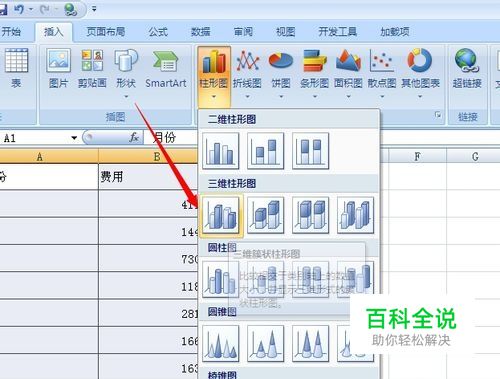This screenshot has width=500, height=379.
Task: Open the 页面布局 ribbon tab
Action: pos(106,32)
